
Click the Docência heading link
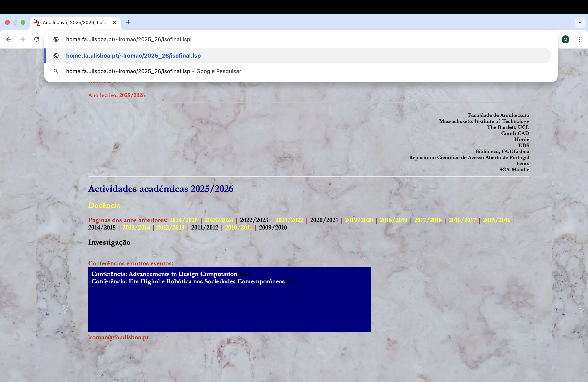tap(104, 205)
